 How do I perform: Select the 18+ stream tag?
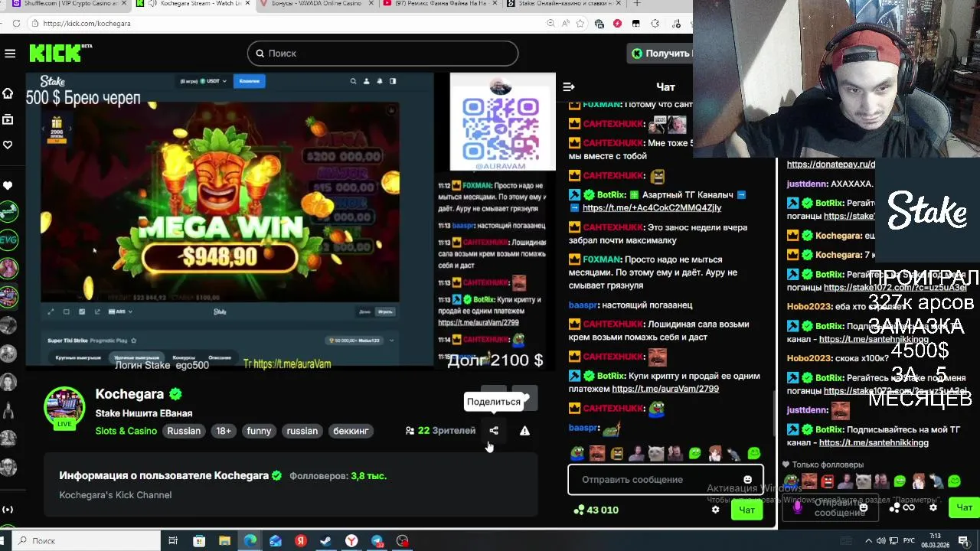[224, 431]
